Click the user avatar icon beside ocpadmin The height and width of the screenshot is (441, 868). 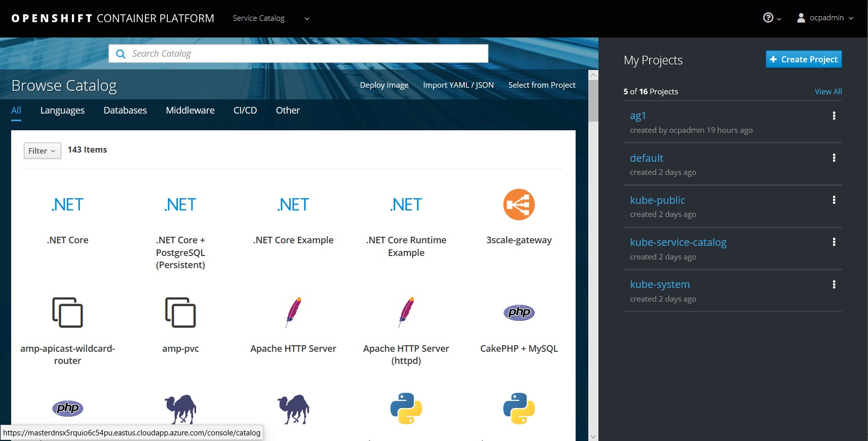(x=801, y=18)
